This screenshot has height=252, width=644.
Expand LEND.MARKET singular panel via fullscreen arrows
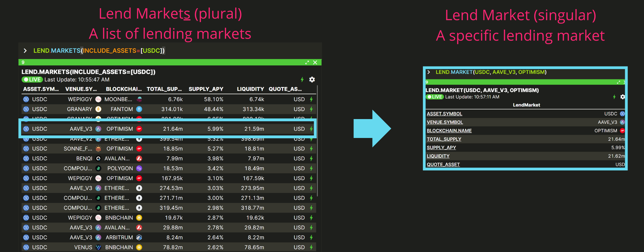click(618, 82)
